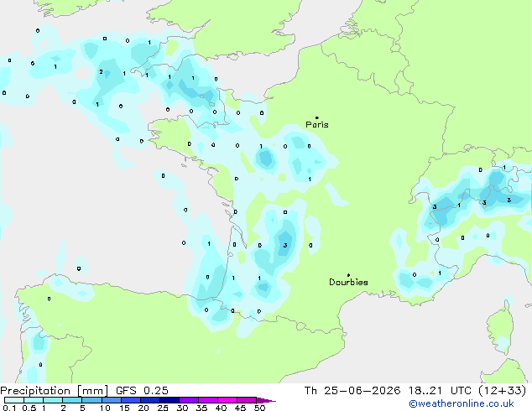Viewport: 532px width, 411px height.
Task: Click the '0.5' legend scale number
Action: coord(29,408)
